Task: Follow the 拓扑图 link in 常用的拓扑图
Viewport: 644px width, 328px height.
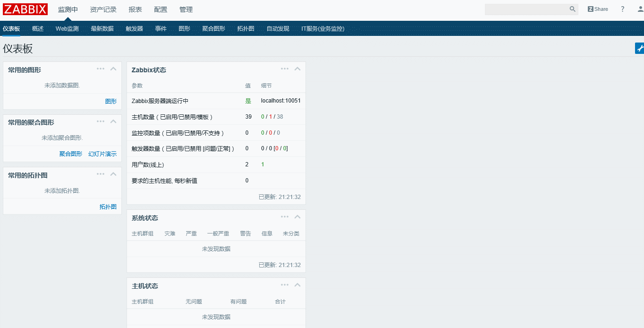Action: pyautogui.click(x=108, y=207)
